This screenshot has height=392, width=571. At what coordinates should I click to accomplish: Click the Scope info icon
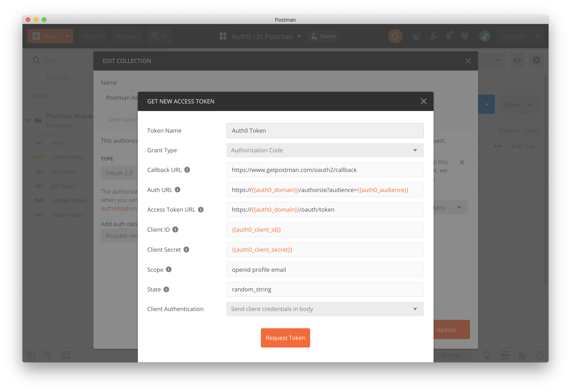tap(168, 269)
